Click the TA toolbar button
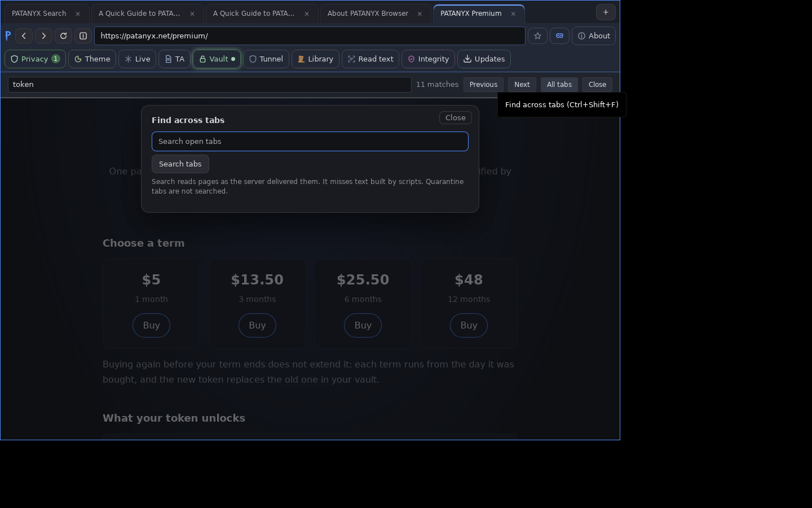The image size is (812, 508). coord(175,59)
